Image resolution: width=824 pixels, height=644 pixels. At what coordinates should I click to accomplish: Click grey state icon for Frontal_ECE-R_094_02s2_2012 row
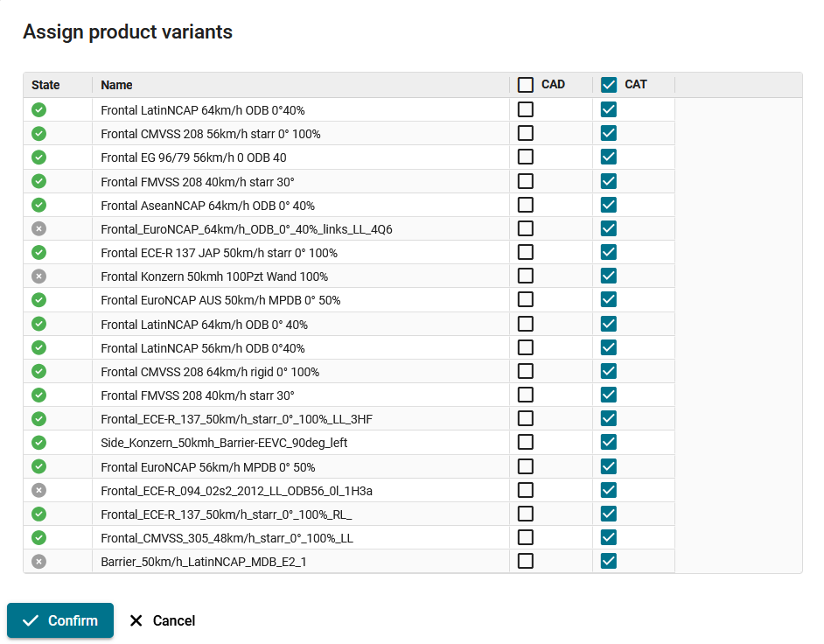(38, 491)
